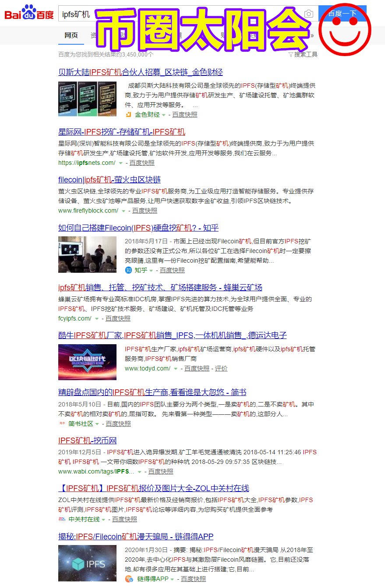This screenshot has width=385, height=588.
Task: Expand dropdown arrow after fcyipfs.com URL
Action: tap(97, 319)
